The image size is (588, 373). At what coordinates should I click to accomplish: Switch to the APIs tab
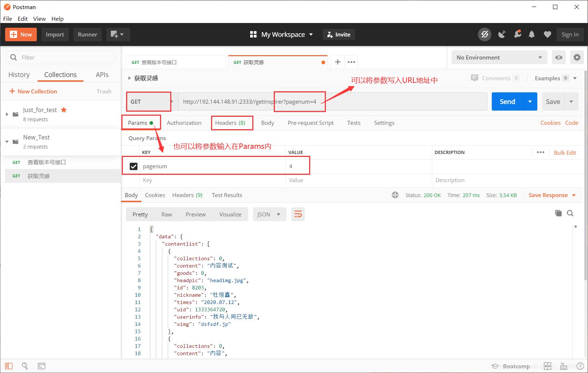click(102, 74)
